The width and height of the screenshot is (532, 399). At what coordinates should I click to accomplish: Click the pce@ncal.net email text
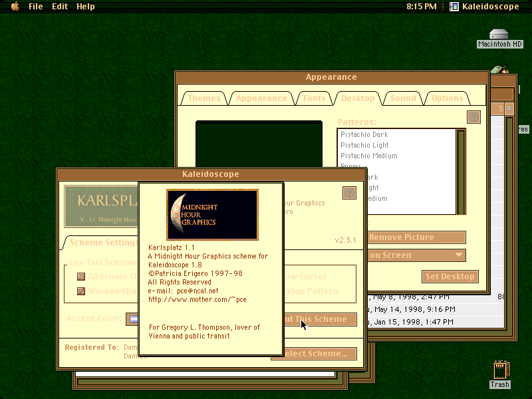[x=198, y=291]
